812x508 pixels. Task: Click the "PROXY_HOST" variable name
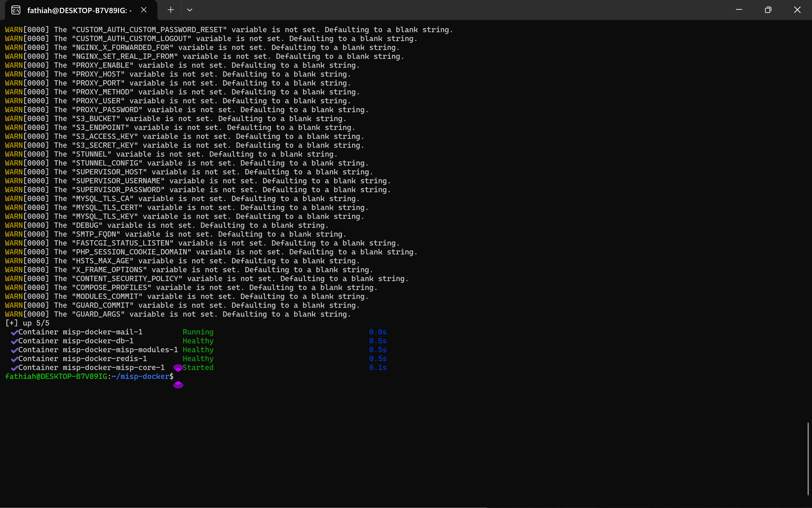(98, 74)
